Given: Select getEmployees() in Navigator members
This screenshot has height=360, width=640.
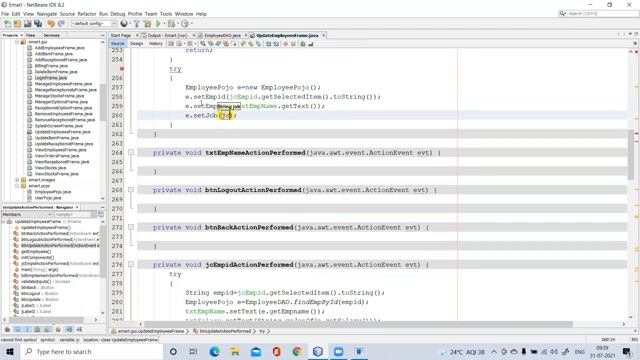Looking at the screenshot, I should click(x=36, y=251).
